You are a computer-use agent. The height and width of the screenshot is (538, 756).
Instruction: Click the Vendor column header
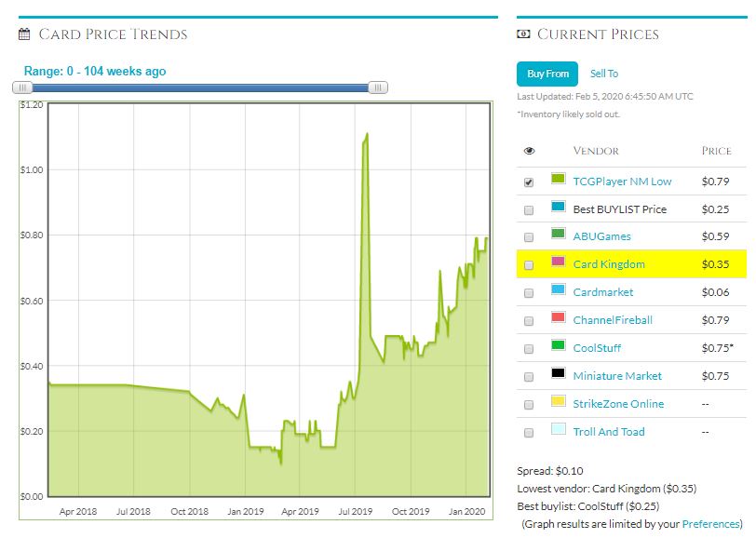click(x=596, y=151)
